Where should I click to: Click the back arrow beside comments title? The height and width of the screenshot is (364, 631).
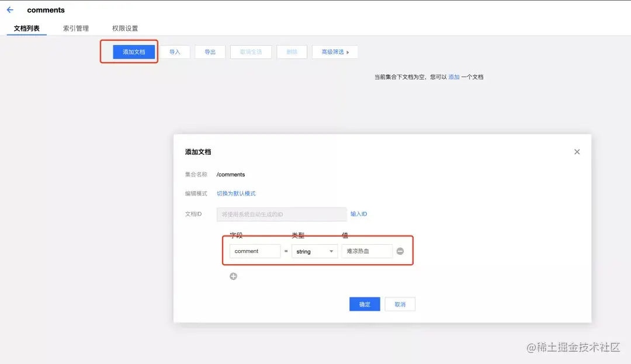point(9,9)
